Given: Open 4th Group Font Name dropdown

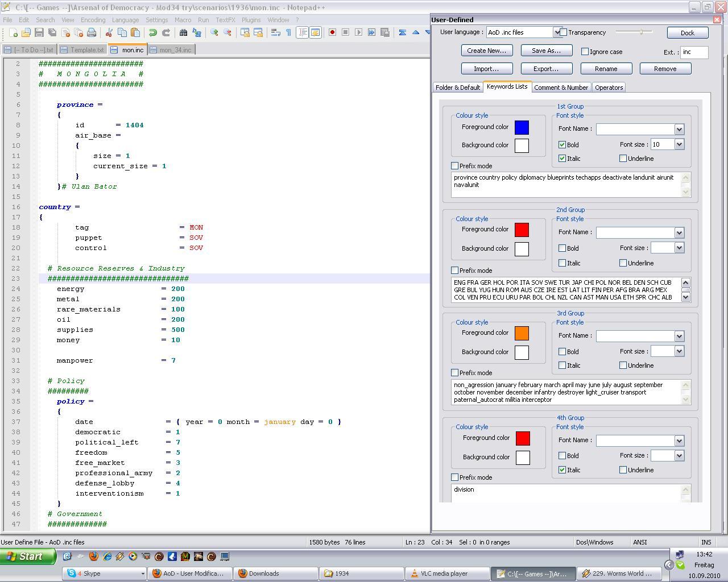Looking at the screenshot, I should [x=679, y=441].
